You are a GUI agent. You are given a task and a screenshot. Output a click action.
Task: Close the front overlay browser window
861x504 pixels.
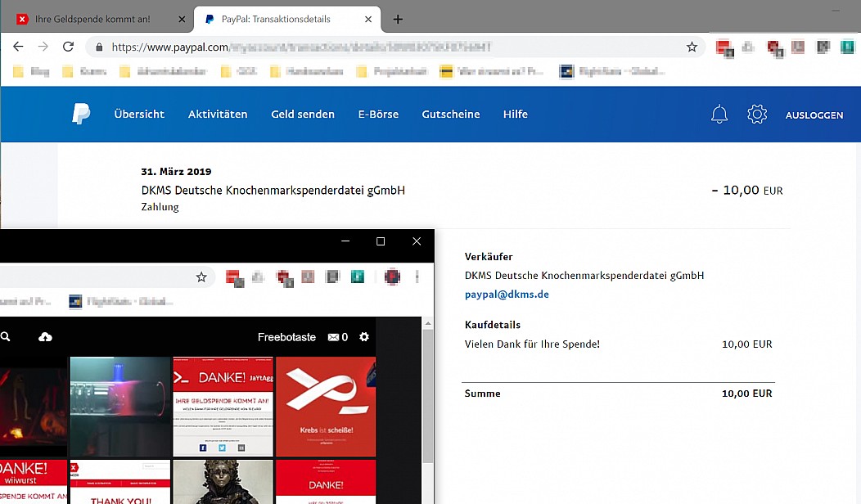tap(417, 241)
